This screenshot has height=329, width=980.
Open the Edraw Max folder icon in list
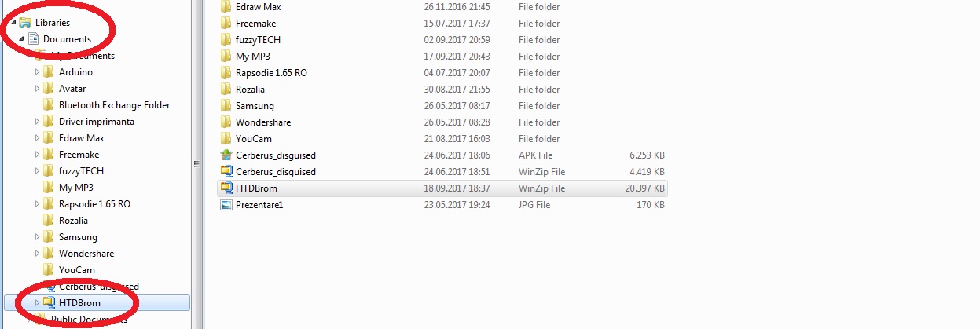(226, 7)
